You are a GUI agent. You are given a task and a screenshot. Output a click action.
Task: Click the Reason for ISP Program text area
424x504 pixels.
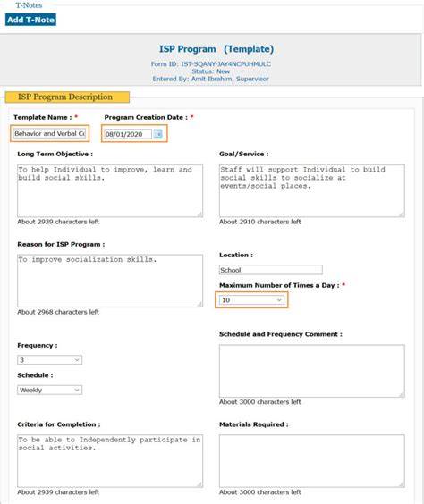[110, 281]
